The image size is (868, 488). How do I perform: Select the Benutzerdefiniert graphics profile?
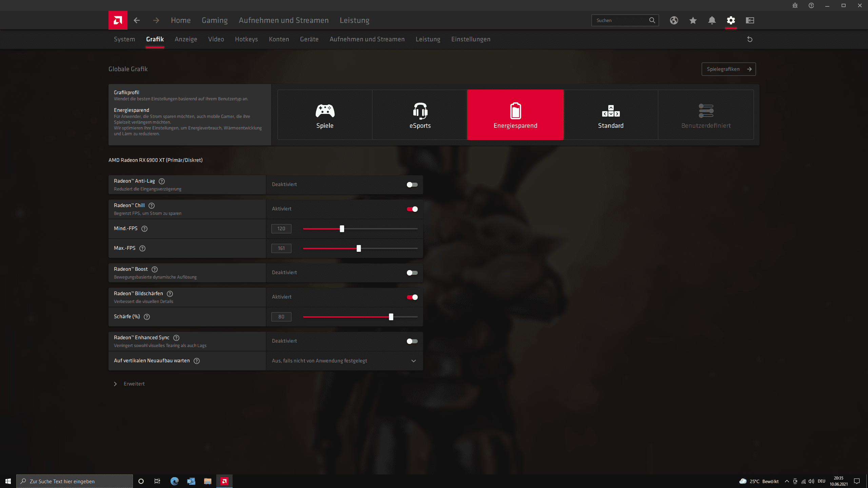click(x=706, y=115)
